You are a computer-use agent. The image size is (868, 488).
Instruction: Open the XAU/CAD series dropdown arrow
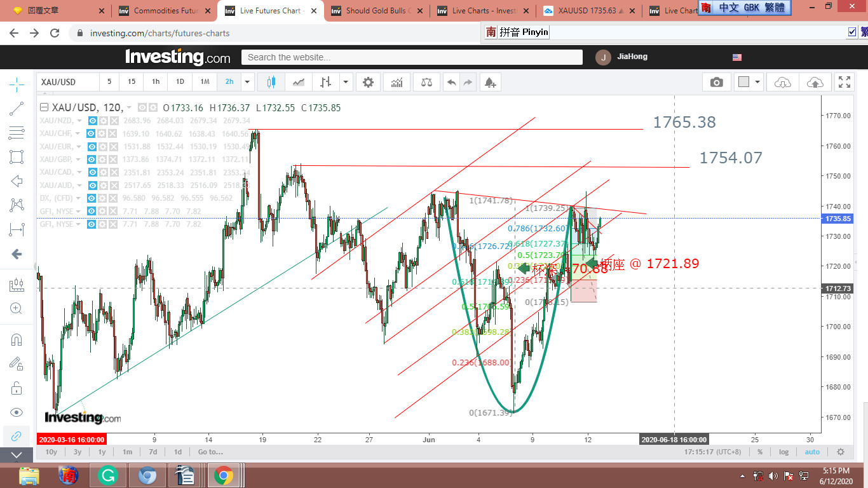[79, 172]
